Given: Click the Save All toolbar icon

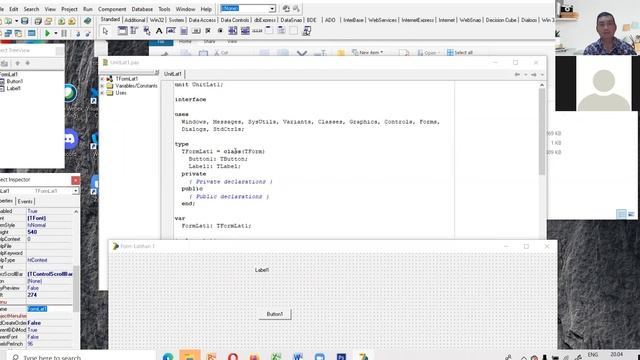Looking at the screenshot, I should pyautogui.click(x=38, y=21).
